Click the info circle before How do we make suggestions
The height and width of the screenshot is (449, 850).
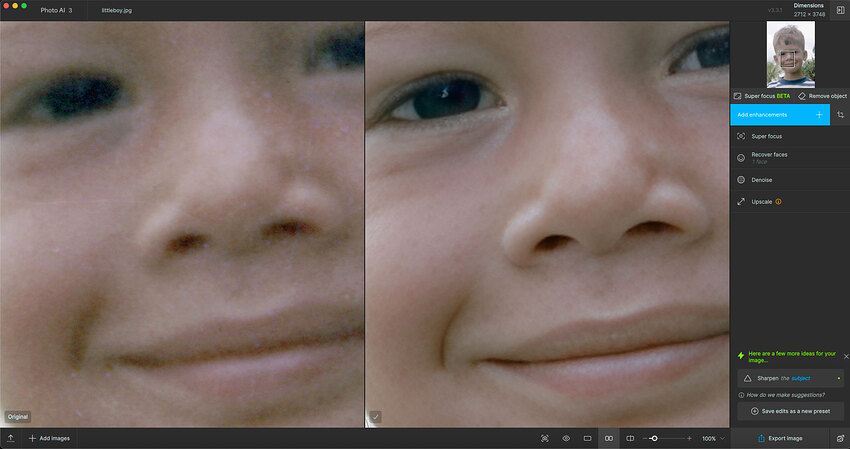coord(741,395)
